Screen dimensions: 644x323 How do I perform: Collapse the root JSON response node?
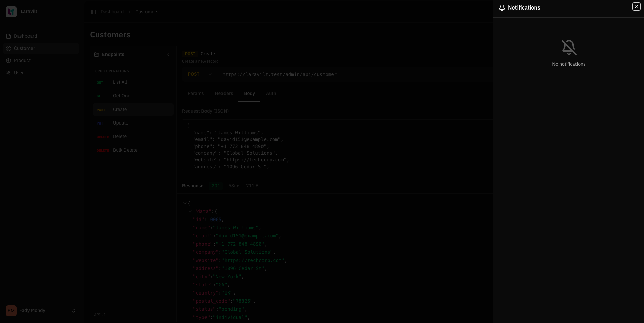(185, 203)
